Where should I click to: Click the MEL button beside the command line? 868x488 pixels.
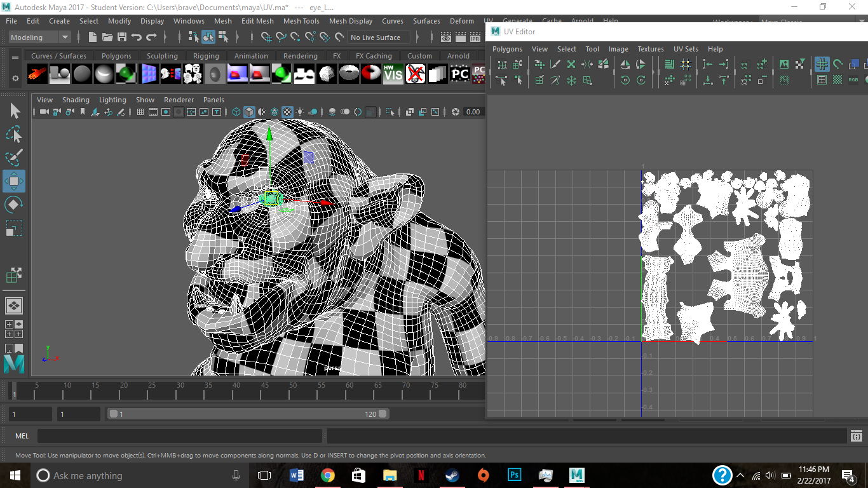[22, 436]
